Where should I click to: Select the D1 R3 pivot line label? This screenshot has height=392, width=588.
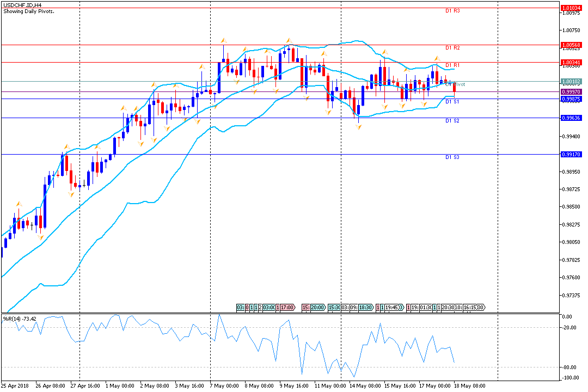(x=452, y=11)
